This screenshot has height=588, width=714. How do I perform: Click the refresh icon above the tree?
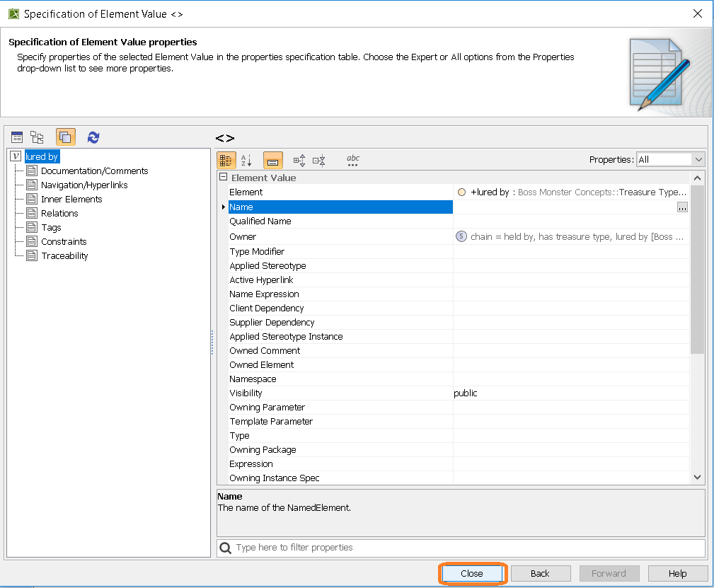coord(93,137)
